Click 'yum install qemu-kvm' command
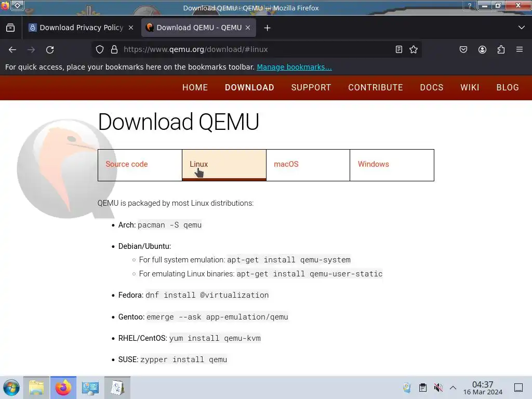532x399 pixels. (x=215, y=338)
